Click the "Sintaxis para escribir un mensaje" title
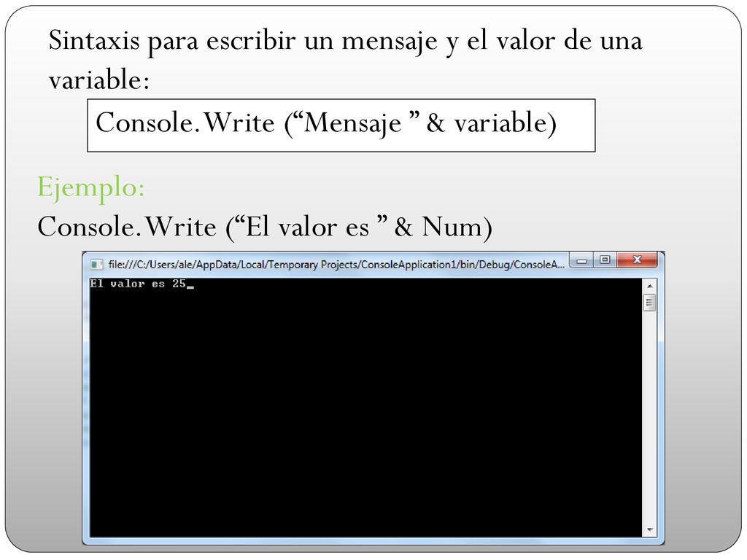 (x=345, y=60)
